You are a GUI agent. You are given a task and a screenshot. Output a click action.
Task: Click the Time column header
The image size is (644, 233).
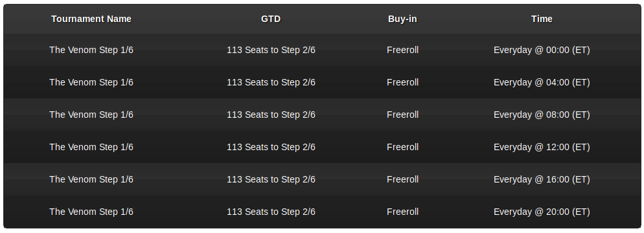tap(542, 19)
